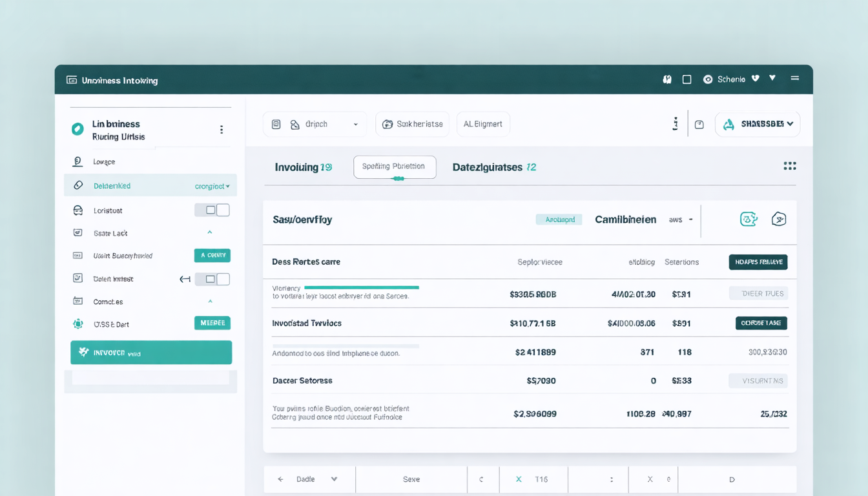Select "Usart Buecryhwied" in the sidebar
The height and width of the screenshot is (496, 868).
click(123, 256)
